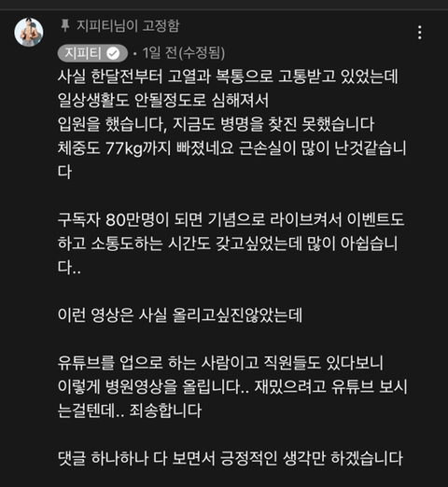
Task: Click the line '는걸텐데.. 죄송합니다'
Action: point(130,410)
